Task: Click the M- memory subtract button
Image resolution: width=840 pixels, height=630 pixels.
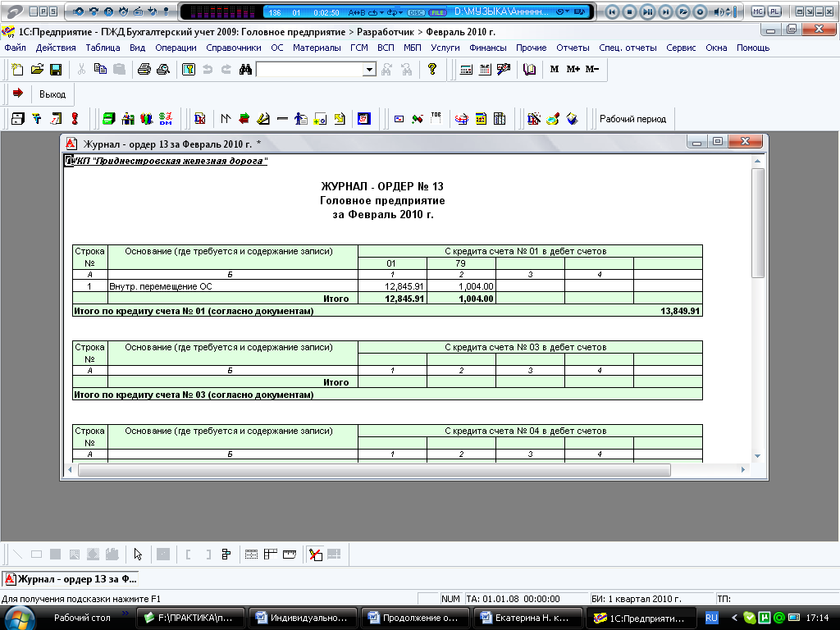Action: [592, 69]
